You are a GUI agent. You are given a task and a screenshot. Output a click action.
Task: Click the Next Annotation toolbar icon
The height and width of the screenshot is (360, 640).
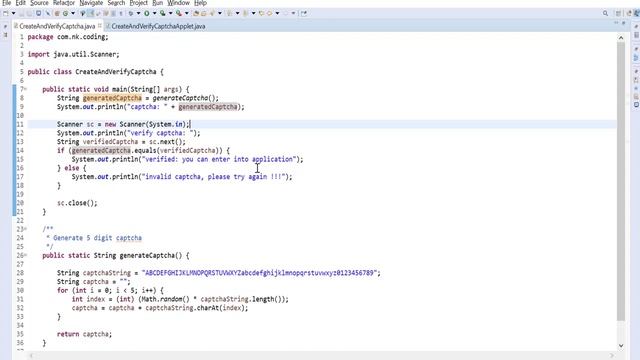(230, 13)
